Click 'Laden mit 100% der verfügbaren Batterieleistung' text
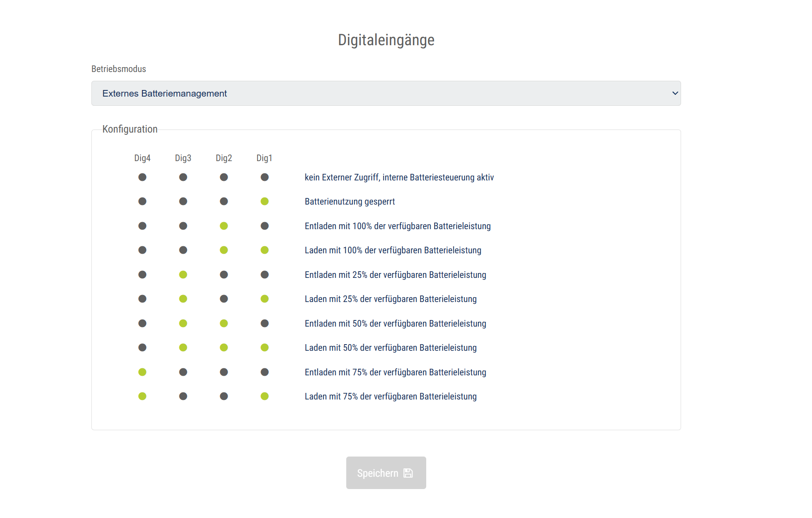 click(x=393, y=250)
